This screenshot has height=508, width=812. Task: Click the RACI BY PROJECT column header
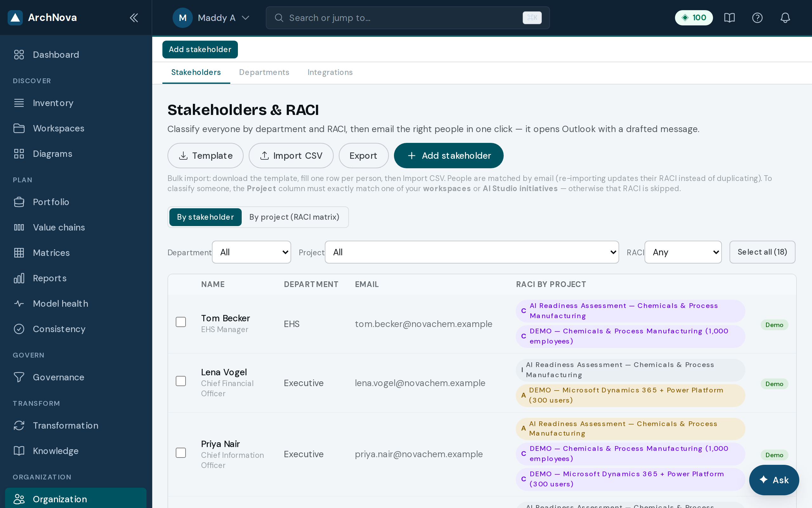[551, 284]
